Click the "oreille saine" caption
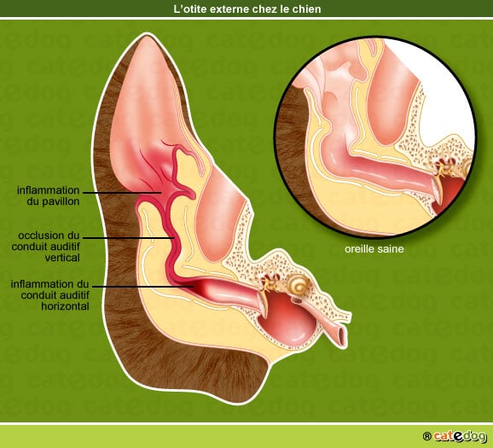Image resolution: width=493 pixels, height=448 pixels. point(374,249)
